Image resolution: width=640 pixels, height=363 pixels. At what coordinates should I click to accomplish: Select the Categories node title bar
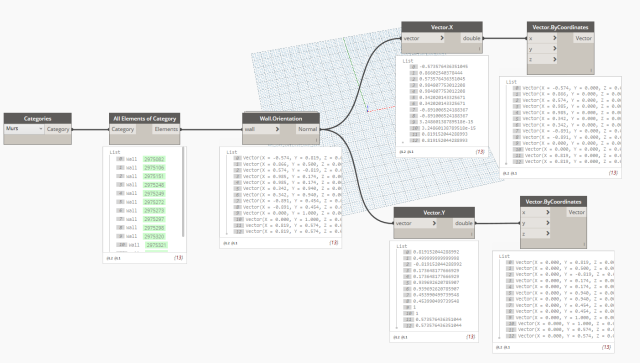[x=38, y=118]
